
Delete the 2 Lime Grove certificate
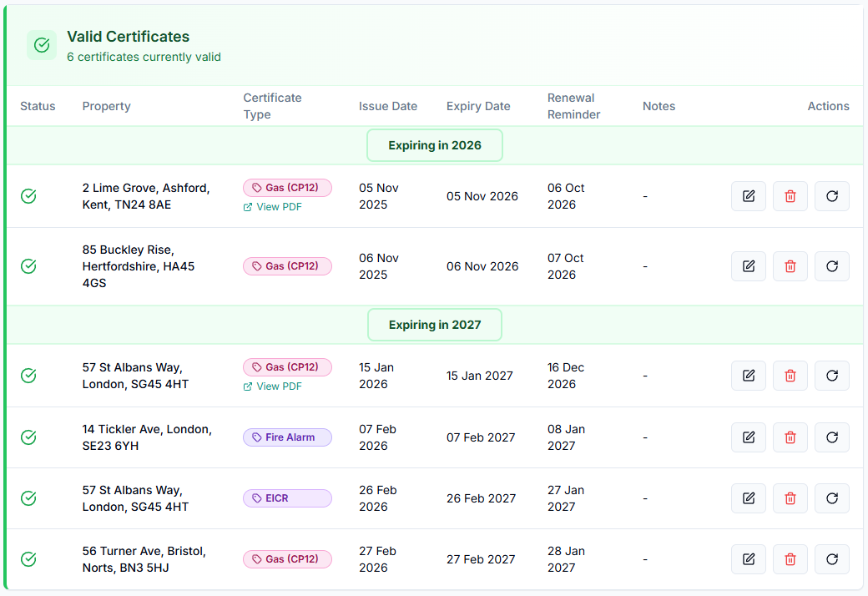(790, 196)
